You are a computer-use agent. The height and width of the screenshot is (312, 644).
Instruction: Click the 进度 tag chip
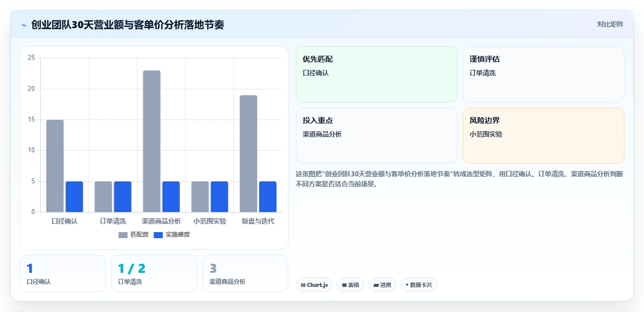pyautogui.click(x=382, y=285)
